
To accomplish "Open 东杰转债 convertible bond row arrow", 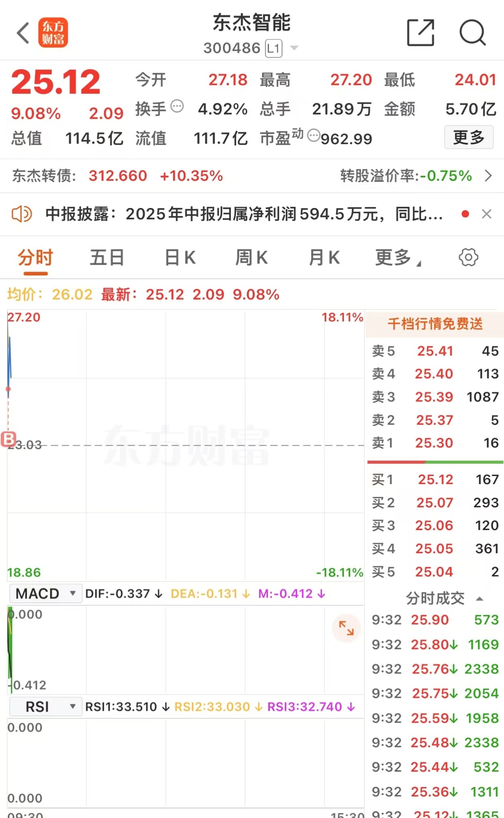I will point(488,176).
